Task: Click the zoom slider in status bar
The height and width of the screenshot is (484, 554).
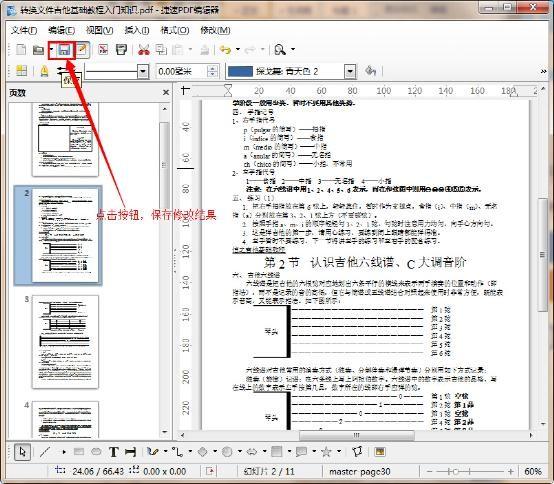Action: tap(469, 472)
